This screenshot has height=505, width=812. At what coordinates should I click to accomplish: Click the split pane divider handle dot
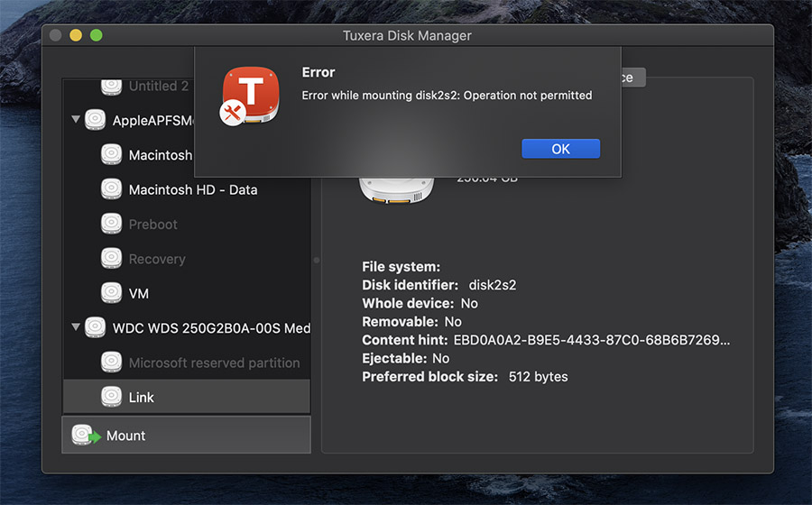click(317, 261)
